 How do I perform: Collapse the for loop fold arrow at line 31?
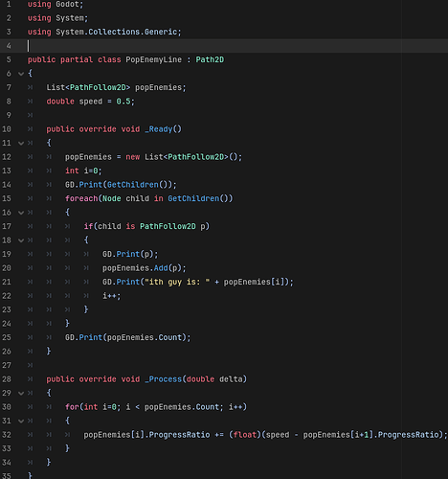[x=21, y=421]
